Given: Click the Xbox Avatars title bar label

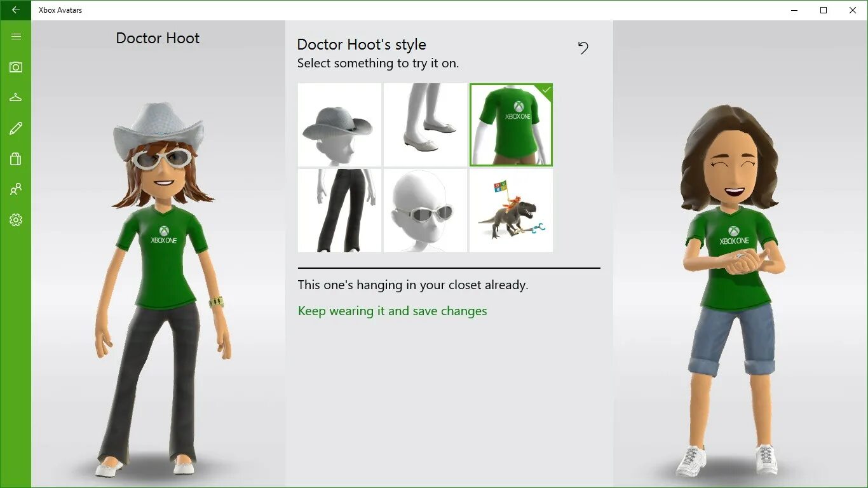Looking at the screenshot, I should tap(60, 10).
